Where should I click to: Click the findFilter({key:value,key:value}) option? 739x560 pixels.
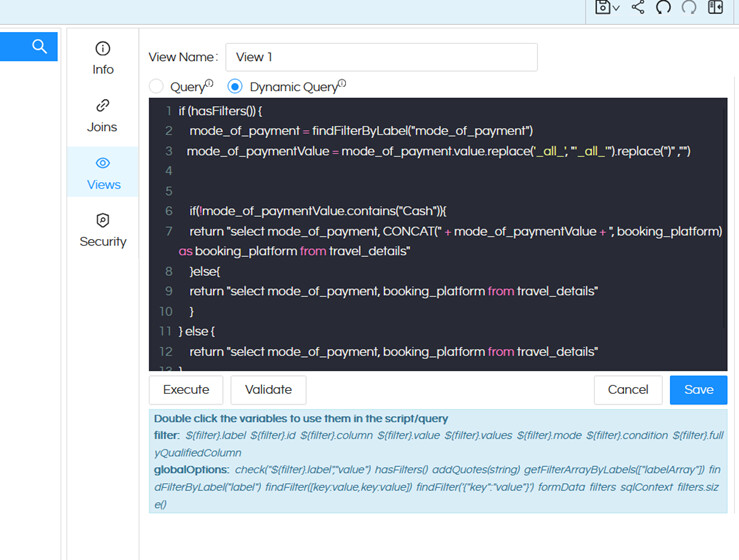tap(338, 487)
